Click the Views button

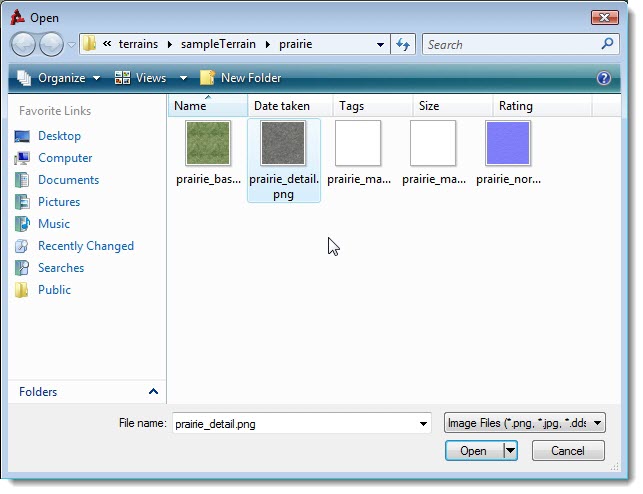[x=141, y=78]
